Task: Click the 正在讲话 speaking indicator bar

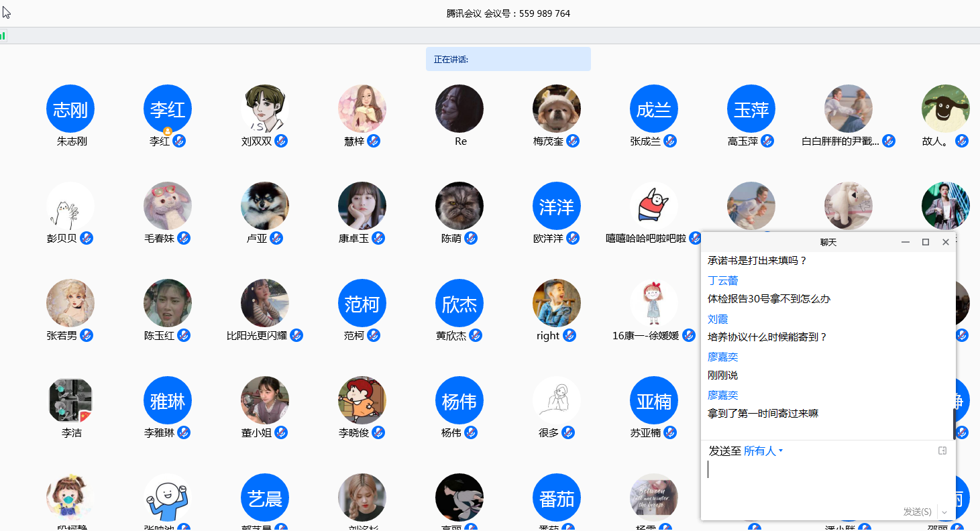Action: (x=508, y=59)
